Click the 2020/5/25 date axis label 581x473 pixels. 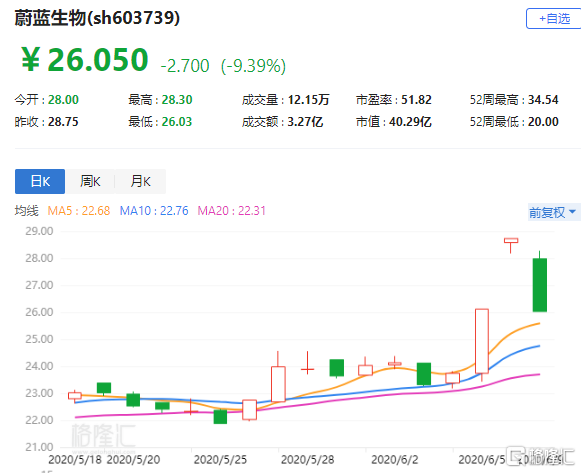(x=220, y=460)
